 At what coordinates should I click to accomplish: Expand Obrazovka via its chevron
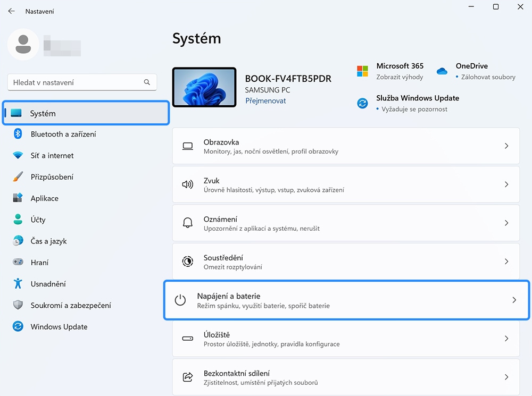tap(506, 146)
